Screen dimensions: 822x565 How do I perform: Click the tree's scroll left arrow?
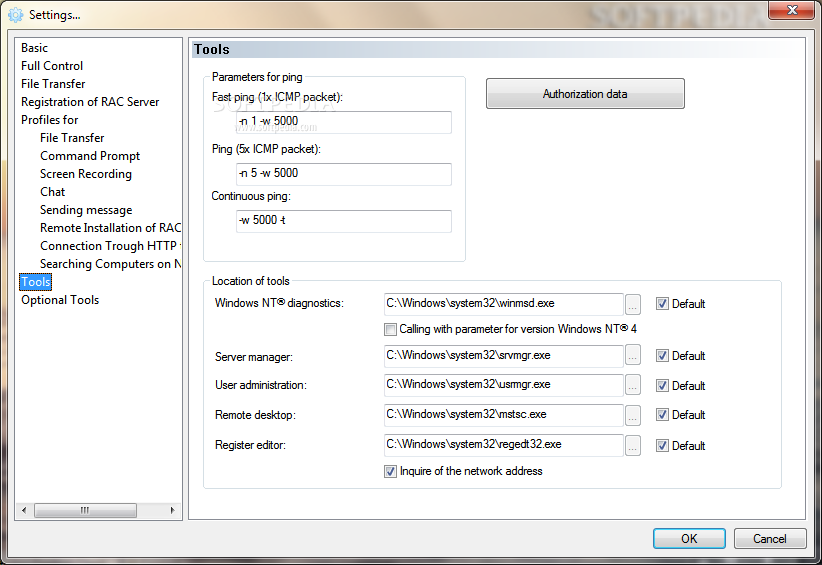point(24,510)
